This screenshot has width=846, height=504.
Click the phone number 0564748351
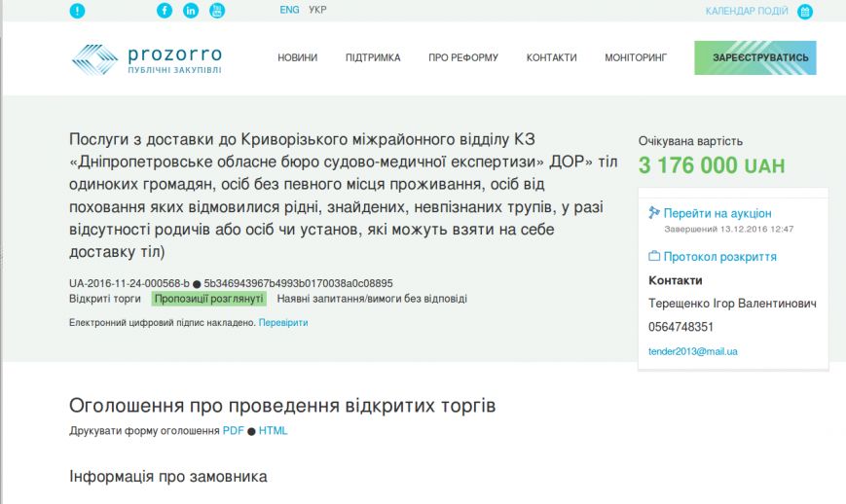(680, 327)
